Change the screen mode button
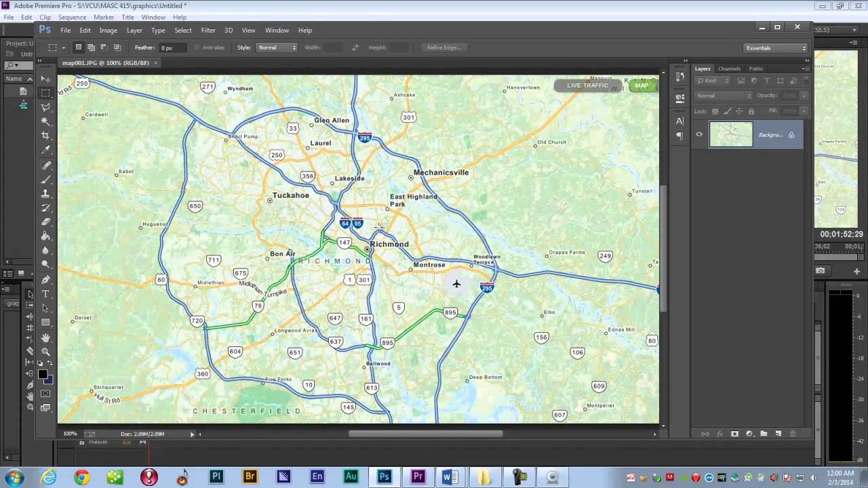This screenshot has height=488, width=868. coord(45,407)
